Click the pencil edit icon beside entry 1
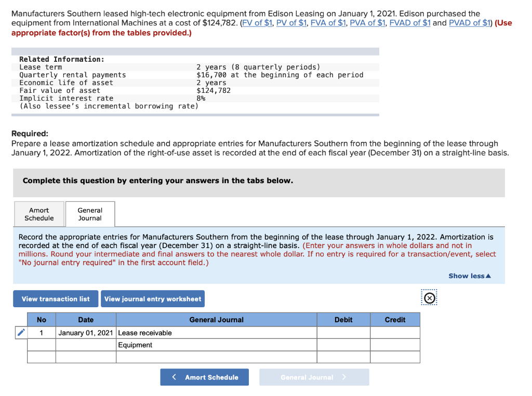532x396 pixels. (21, 333)
